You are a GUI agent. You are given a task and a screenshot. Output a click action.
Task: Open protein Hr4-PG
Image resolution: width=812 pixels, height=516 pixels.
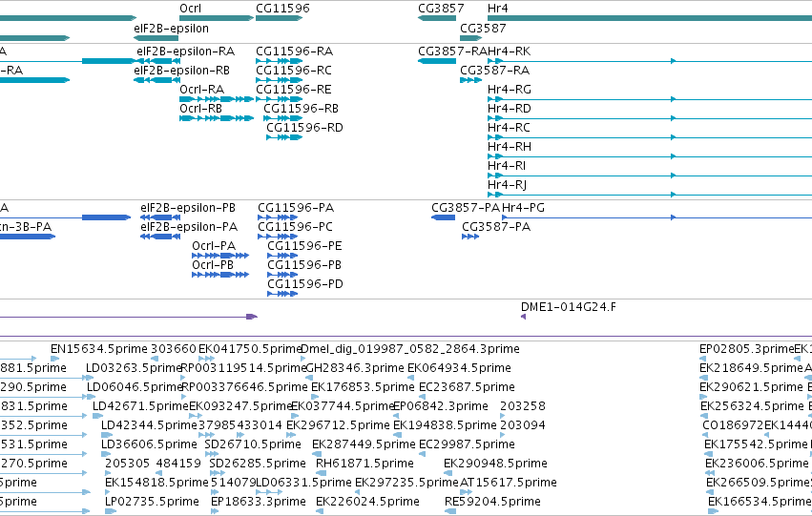point(523,208)
